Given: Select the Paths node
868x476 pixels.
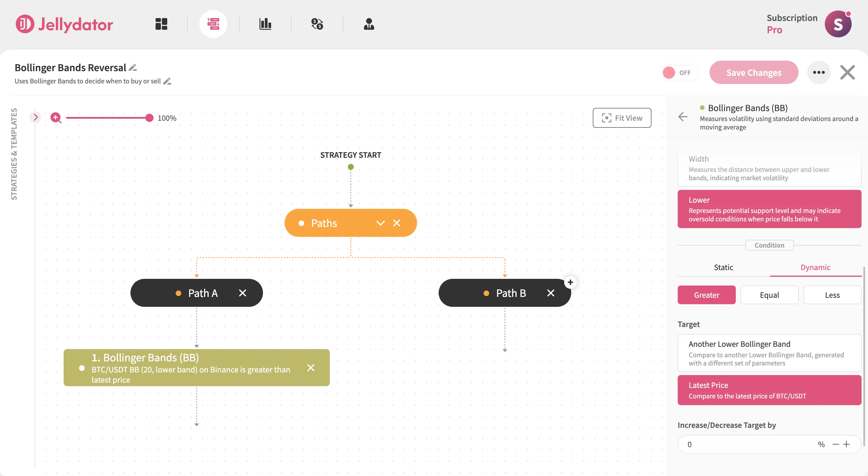Looking at the screenshot, I should point(351,223).
